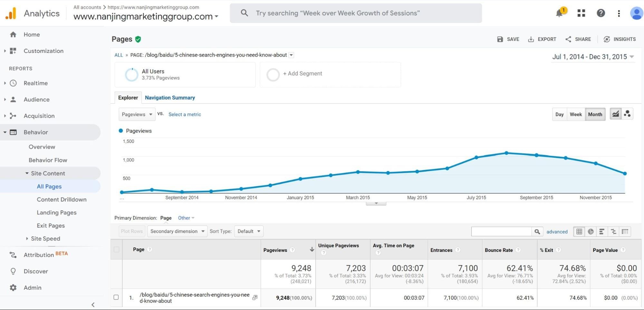Screen dimensions: 644x310
Task: Open the Help question mark icon
Action: [x=601, y=13]
